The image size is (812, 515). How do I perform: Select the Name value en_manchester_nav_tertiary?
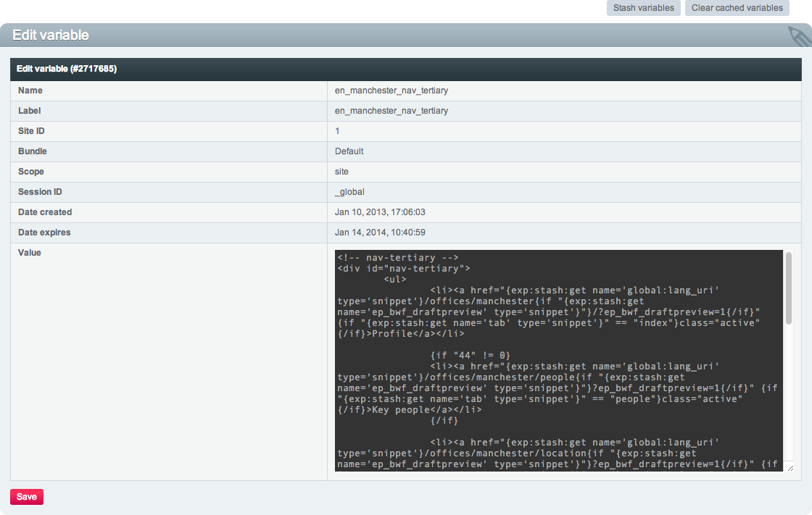[x=391, y=91]
